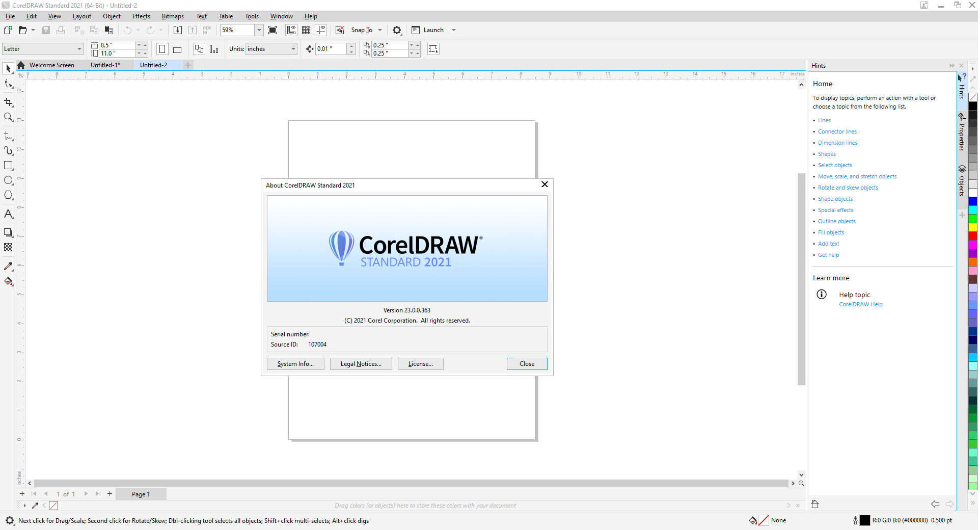980x530 pixels.
Task: Click the Open folder icon
Action: [x=23, y=30]
